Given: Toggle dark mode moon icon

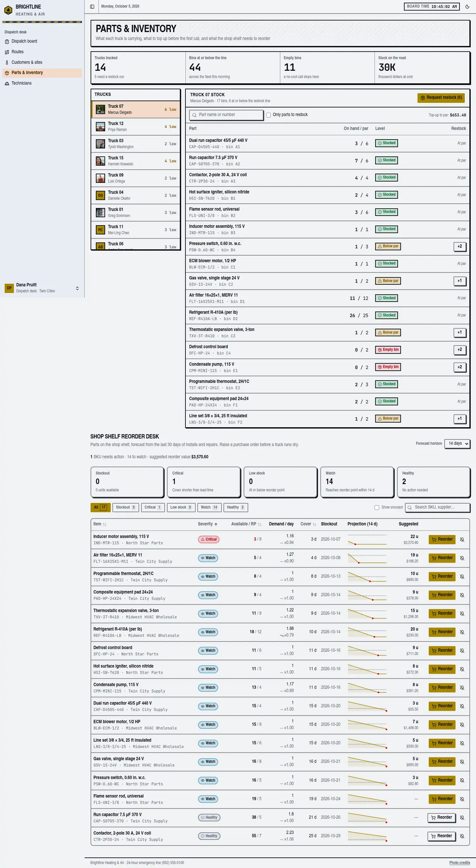Looking at the screenshot, I should 467,6.
